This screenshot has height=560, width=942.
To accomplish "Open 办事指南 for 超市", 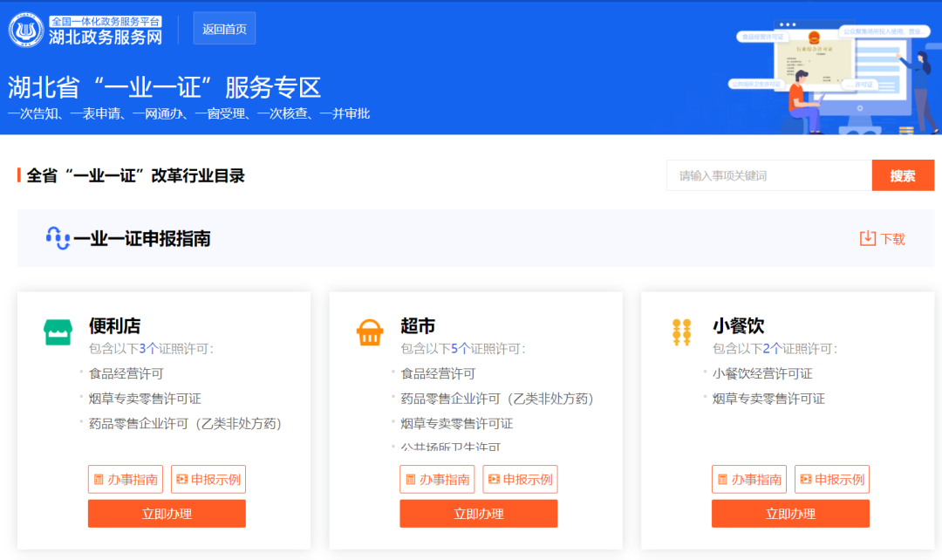I will pyautogui.click(x=437, y=480).
